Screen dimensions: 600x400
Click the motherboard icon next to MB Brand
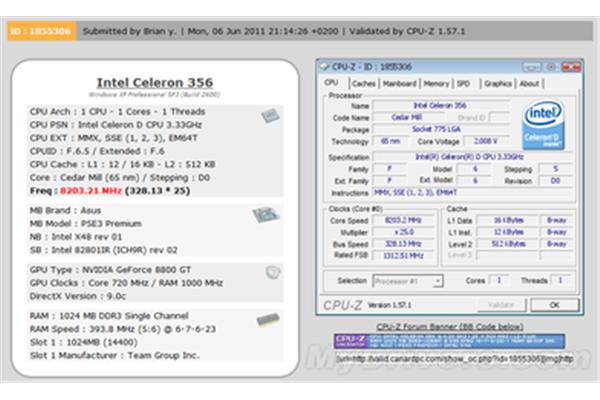(266, 215)
